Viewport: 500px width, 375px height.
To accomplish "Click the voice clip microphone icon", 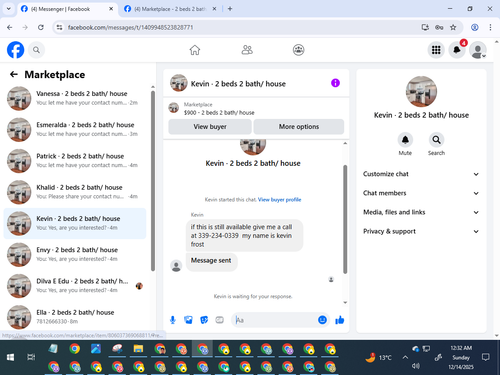I will point(173,320).
